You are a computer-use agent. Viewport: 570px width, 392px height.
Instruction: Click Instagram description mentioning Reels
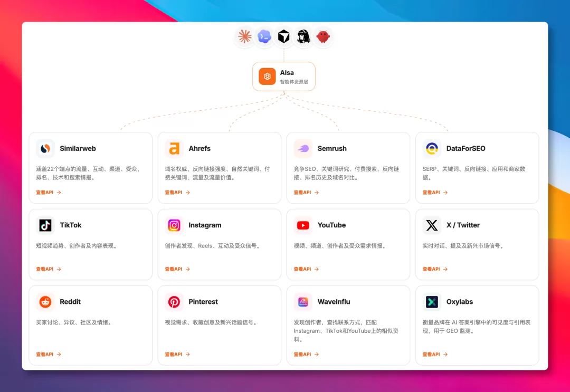[x=213, y=246]
